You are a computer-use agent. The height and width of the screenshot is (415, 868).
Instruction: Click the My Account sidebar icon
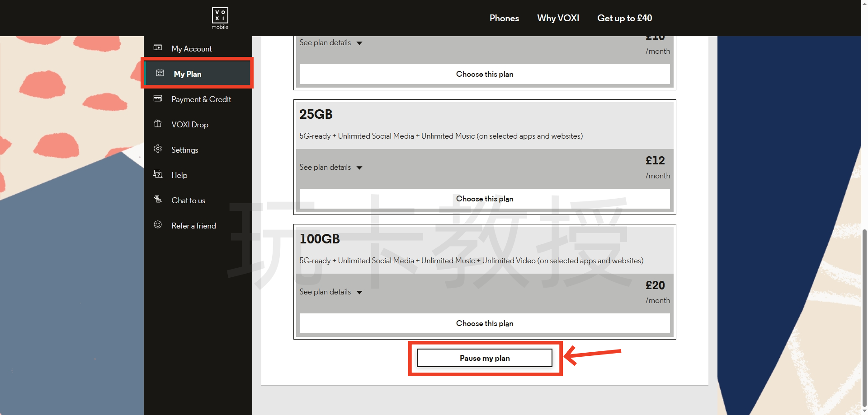tap(158, 48)
